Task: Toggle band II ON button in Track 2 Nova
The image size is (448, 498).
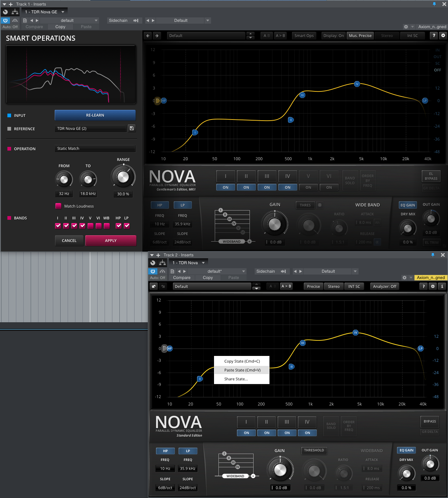Action: pyautogui.click(x=267, y=433)
